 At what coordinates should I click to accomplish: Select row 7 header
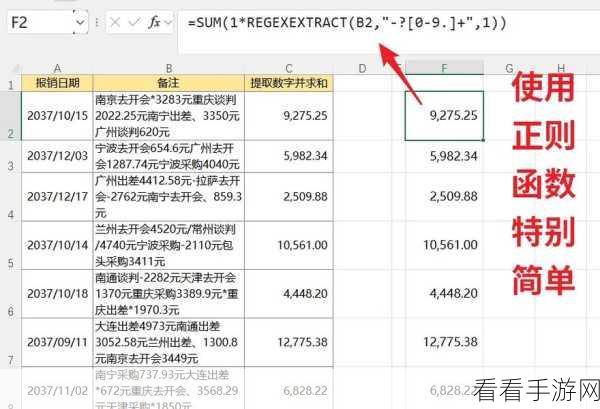[x=11, y=342]
